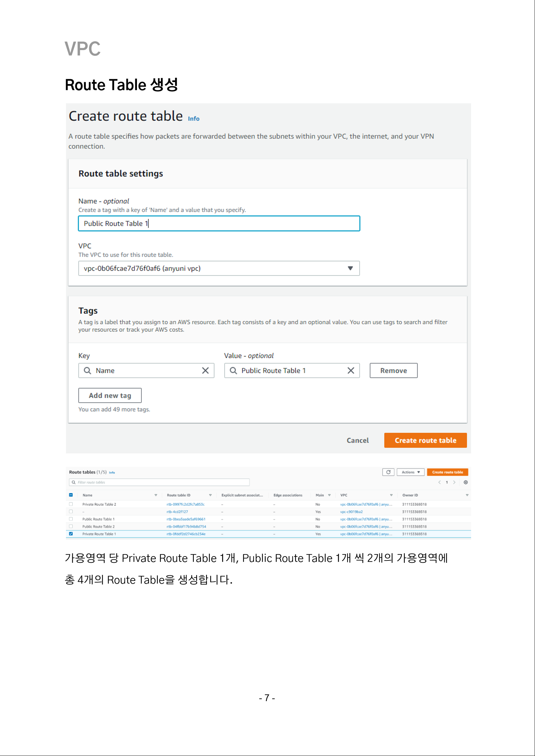The height and width of the screenshot is (756, 535).
Task: Click the tag Key field containing Name
Action: (x=146, y=370)
